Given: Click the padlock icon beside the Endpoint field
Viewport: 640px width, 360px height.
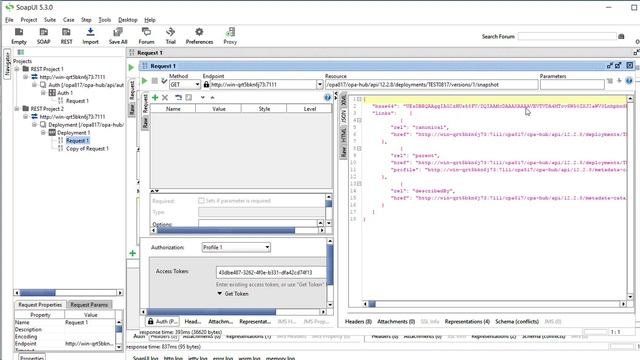Looking at the screenshot, I should click(x=206, y=84).
